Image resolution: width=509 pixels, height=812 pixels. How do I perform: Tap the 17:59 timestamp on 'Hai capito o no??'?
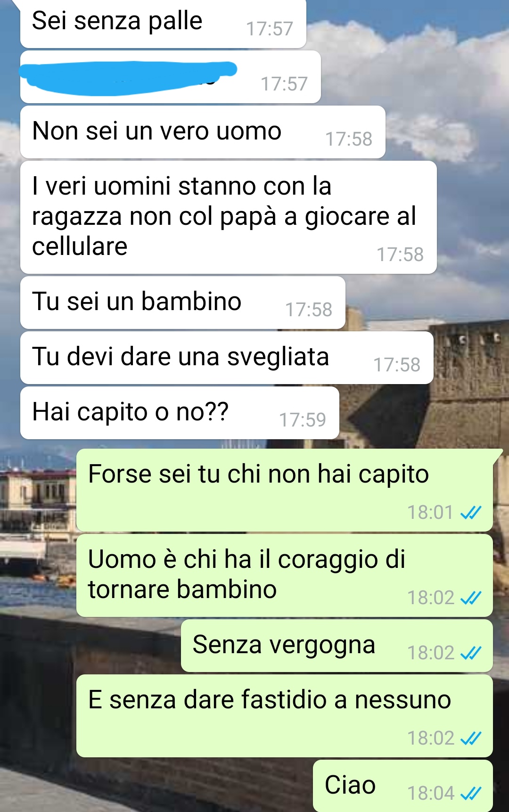[x=303, y=419]
